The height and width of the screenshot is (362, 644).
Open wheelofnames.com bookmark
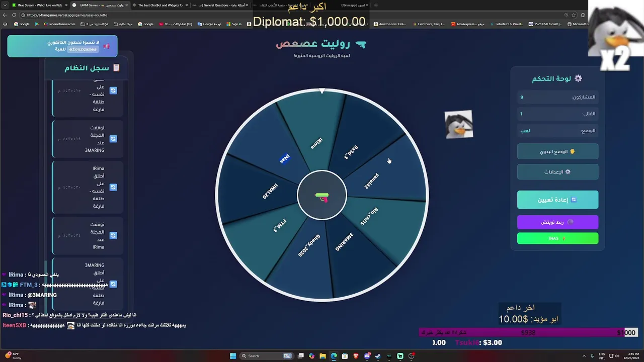click(59, 24)
